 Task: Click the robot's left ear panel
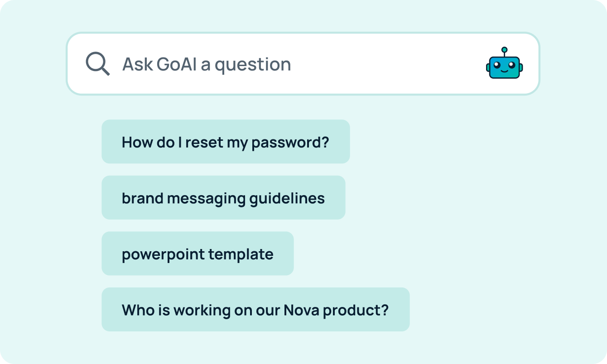[488, 67]
